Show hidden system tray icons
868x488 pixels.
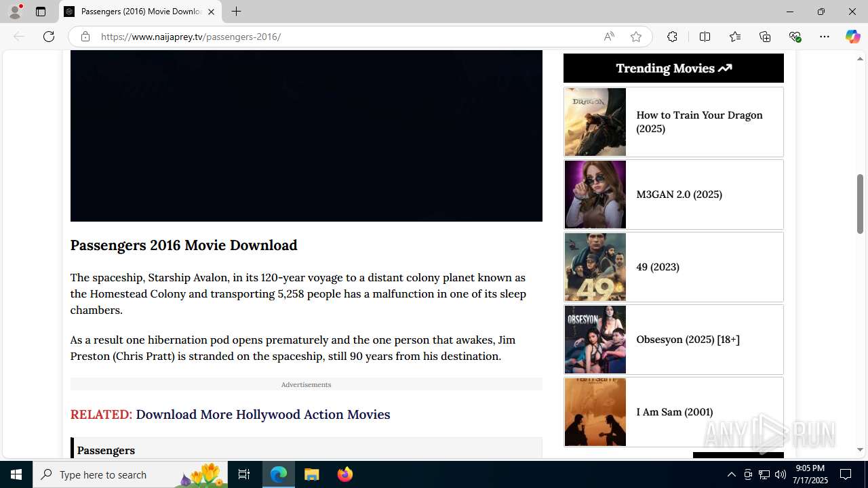point(731,474)
